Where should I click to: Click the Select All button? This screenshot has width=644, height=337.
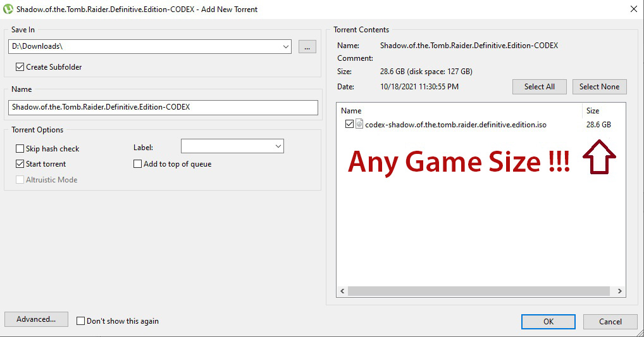pyautogui.click(x=539, y=86)
